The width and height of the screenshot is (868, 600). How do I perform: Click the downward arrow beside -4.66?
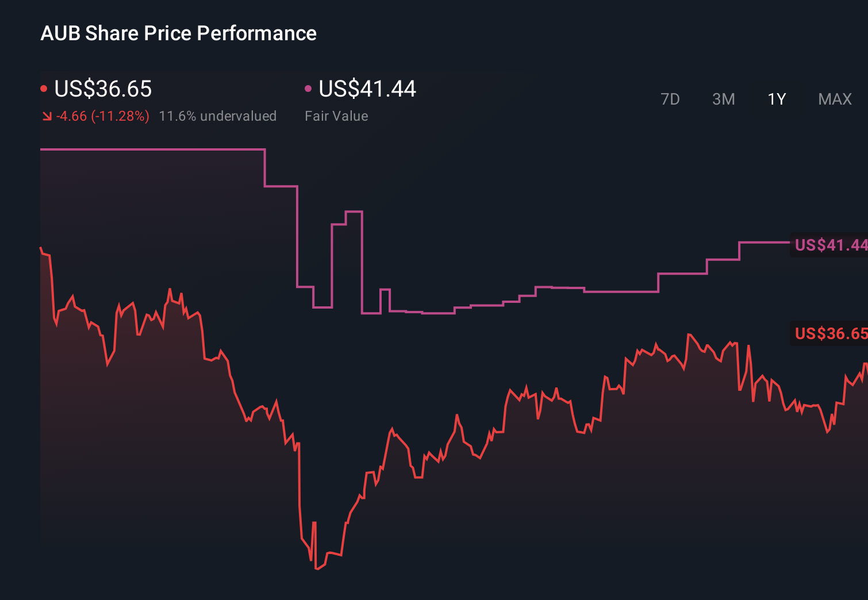coord(47,116)
